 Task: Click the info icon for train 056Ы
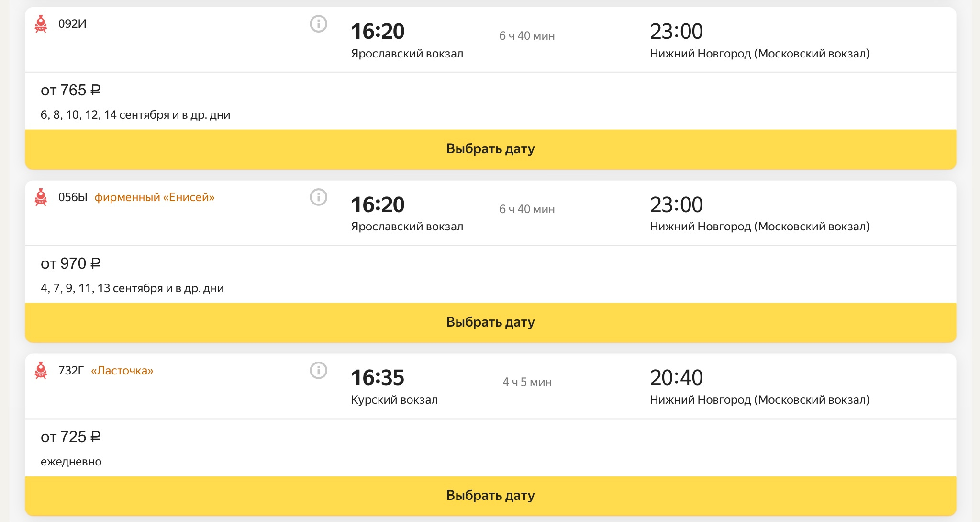coord(318,197)
